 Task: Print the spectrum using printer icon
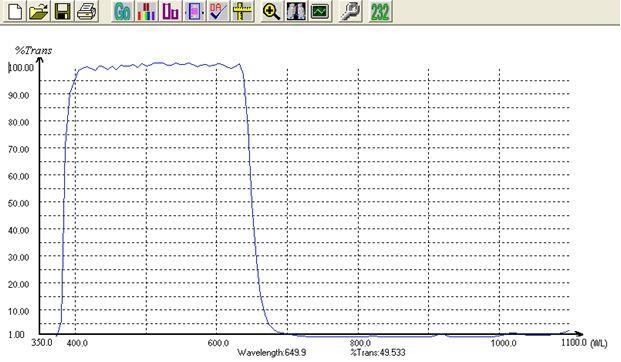pos(86,11)
